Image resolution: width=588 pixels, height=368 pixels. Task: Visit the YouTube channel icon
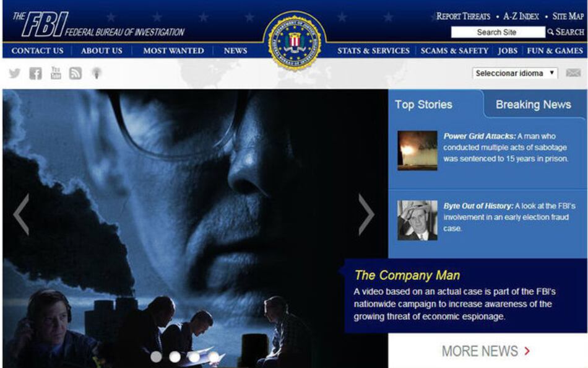tap(56, 73)
